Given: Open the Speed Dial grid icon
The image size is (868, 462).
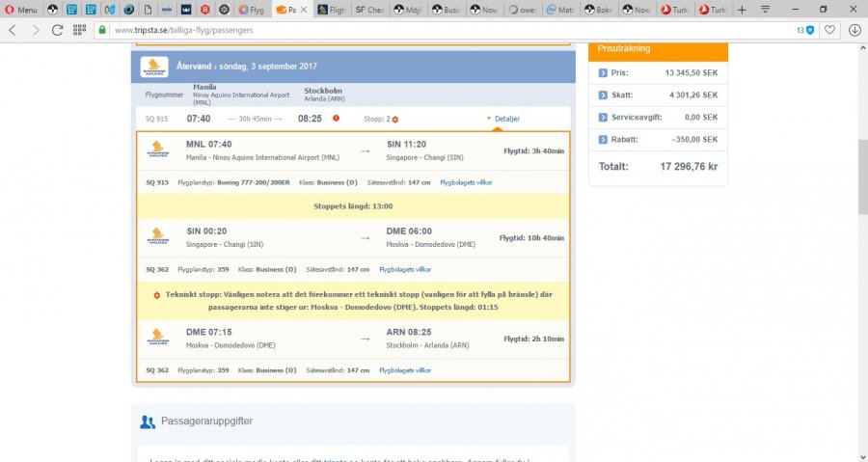Looking at the screenshot, I should (x=80, y=30).
